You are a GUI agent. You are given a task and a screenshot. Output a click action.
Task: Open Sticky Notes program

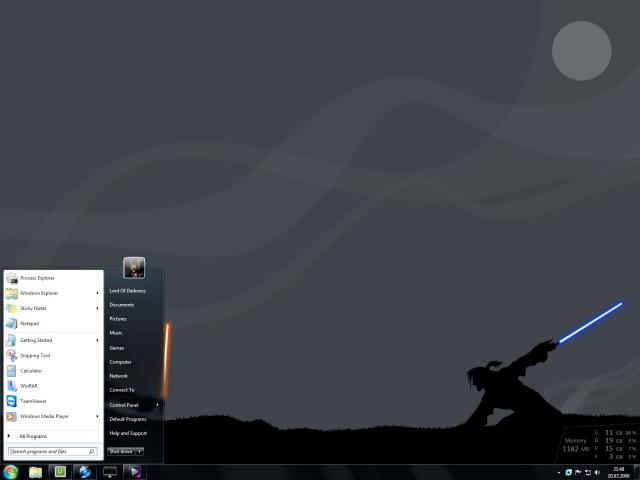[x=53, y=308]
